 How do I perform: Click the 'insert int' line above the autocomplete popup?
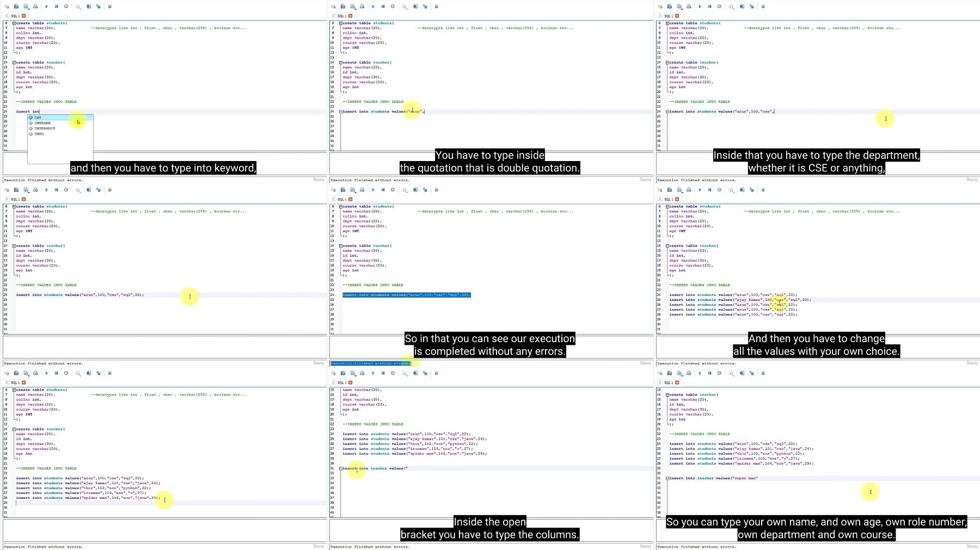[x=28, y=112]
